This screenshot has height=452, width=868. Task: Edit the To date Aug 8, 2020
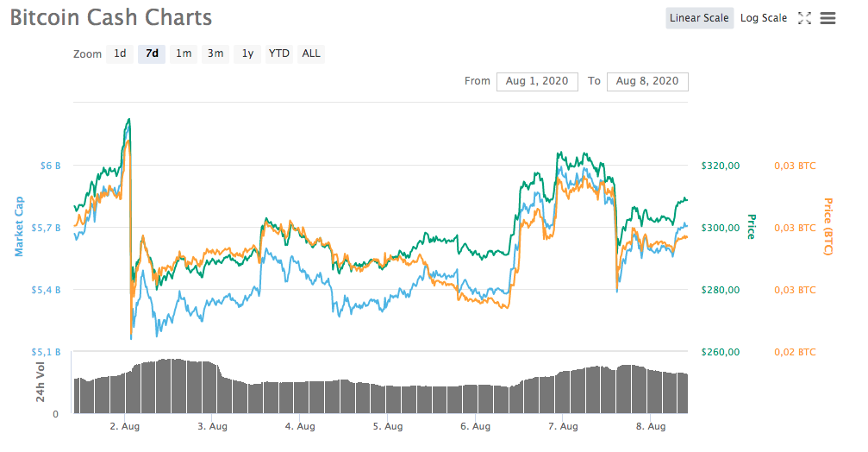pos(647,81)
